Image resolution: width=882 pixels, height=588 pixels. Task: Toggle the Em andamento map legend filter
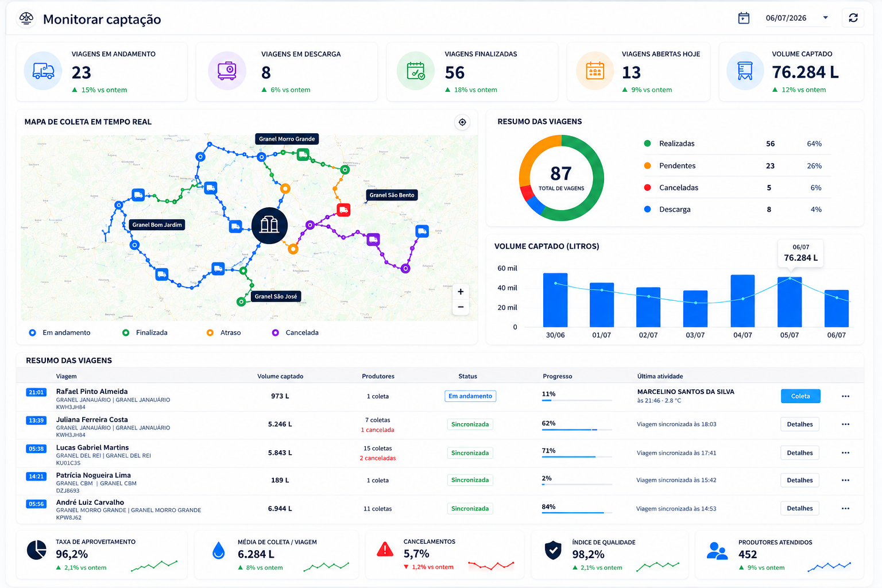[60, 332]
